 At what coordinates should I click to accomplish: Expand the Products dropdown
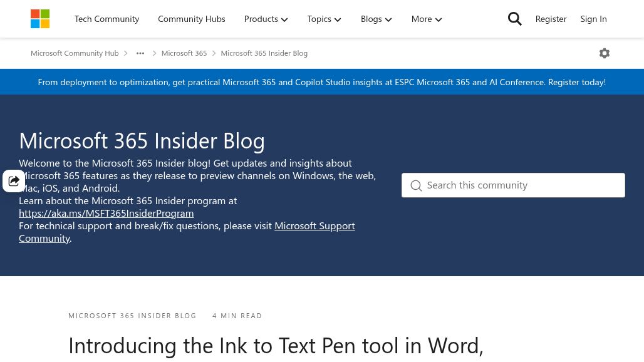tap(266, 19)
